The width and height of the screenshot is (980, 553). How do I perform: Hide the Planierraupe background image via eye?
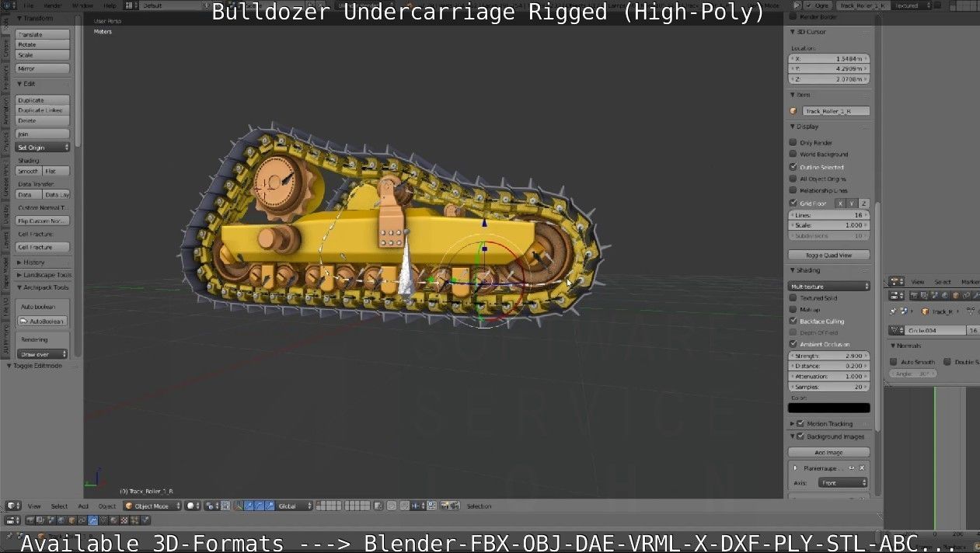[852, 468]
